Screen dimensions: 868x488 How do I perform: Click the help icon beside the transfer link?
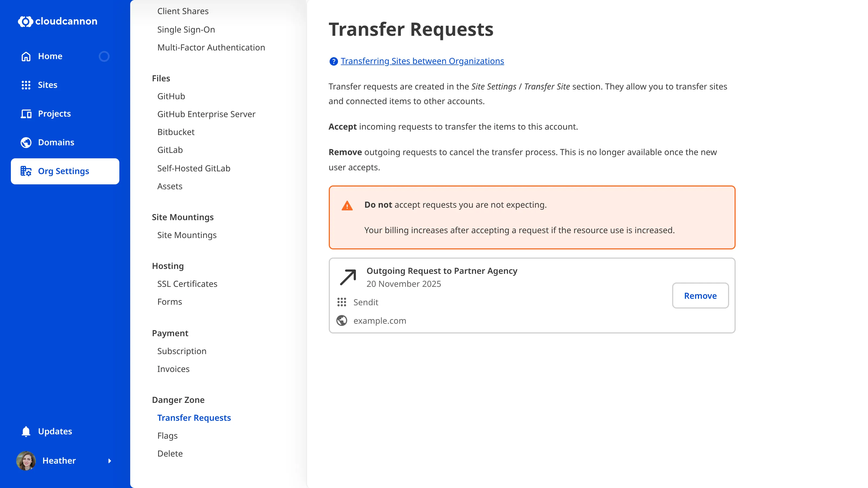pyautogui.click(x=333, y=61)
